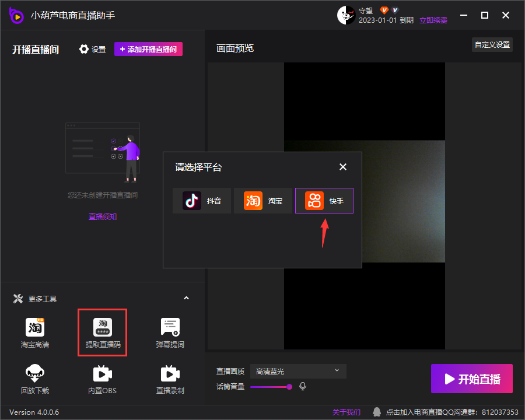This screenshot has width=525, height=420.
Task: Click the microphone icon beside 话筒音量
Action: pyautogui.click(x=303, y=386)
